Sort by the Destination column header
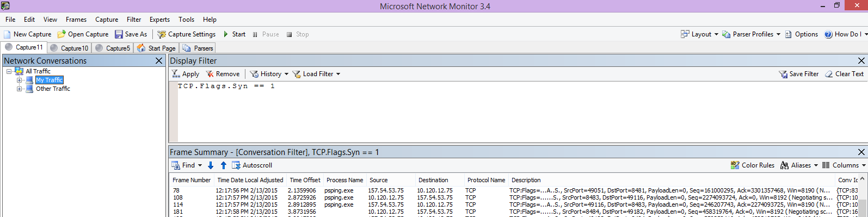The image size is (868, 217). [440, 180]
